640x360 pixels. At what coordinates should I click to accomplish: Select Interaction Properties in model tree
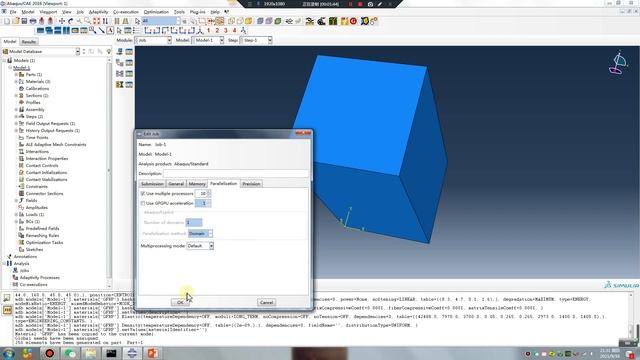(x=47, y=158)
